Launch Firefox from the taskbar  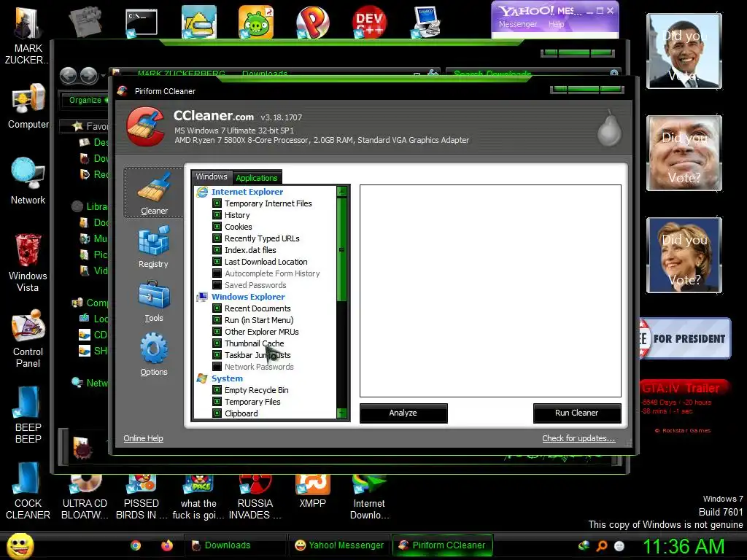point(167,545)
